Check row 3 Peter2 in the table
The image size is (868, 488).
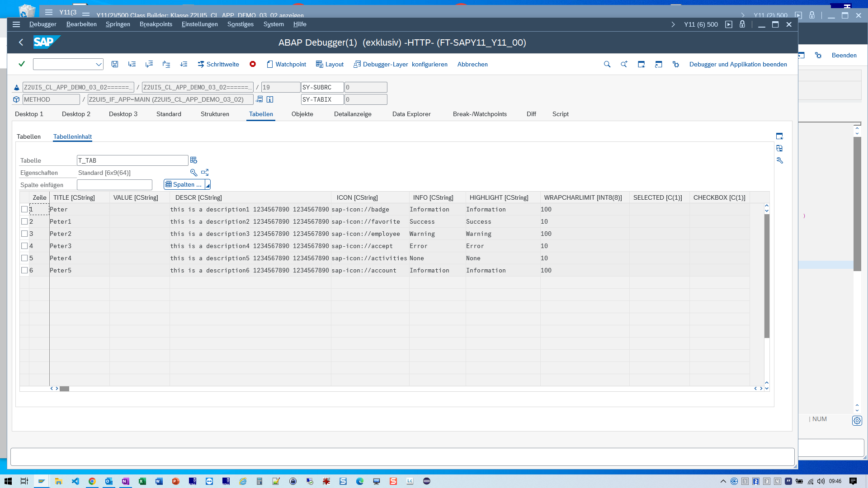[x=25, y=234]
